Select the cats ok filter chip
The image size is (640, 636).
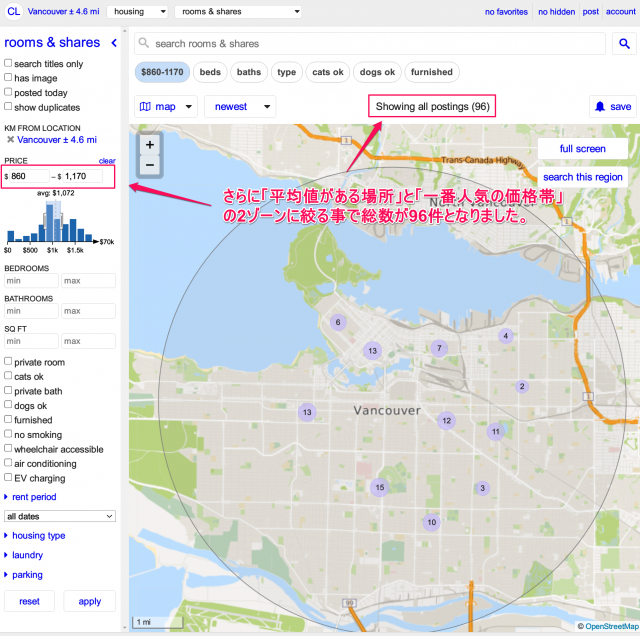point(328,72)
